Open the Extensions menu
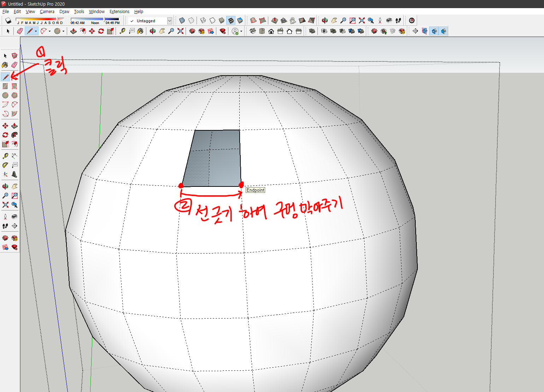The width and height of the screenshot is (544, 392). (x=119, y=11)
